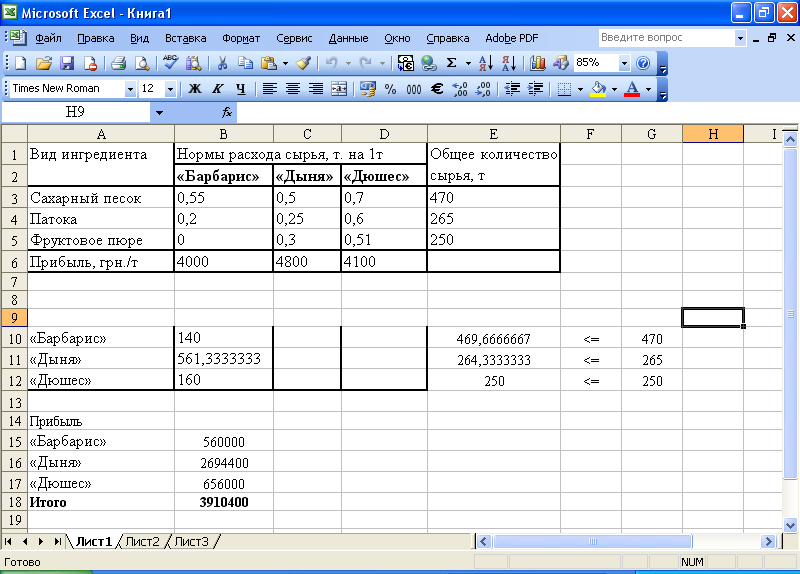Center cell text horizontally

pyautogui.click(x=293, y=89)
